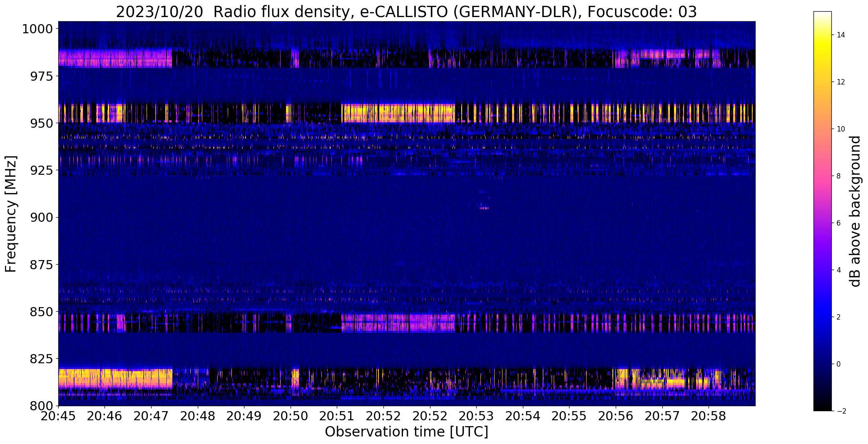Select the 925 frequency tick label

(x=41, y=170)
